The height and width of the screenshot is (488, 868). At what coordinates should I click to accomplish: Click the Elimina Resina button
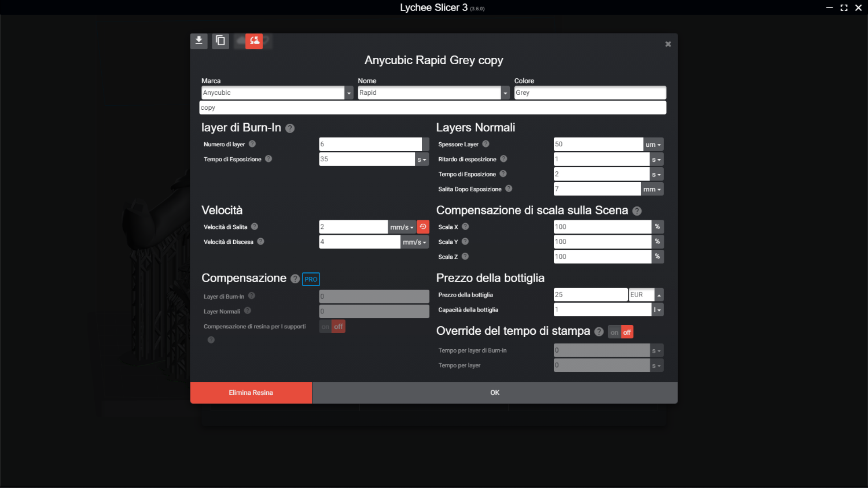click(x=251, y=393)
